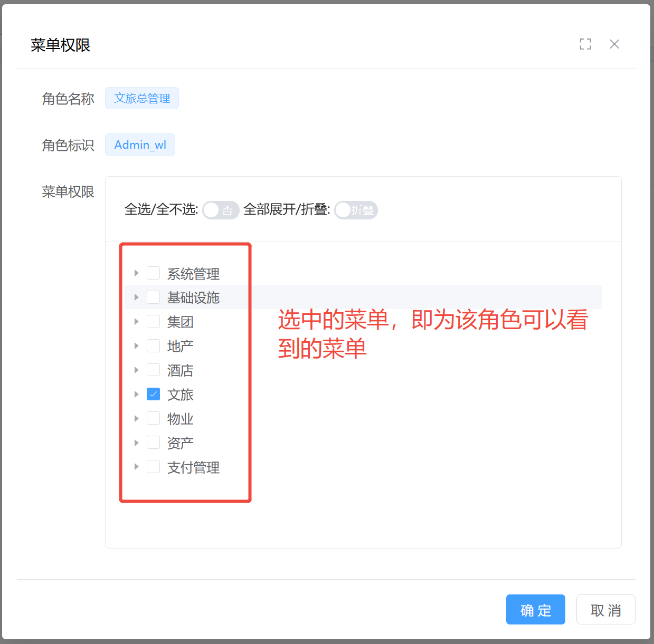Select the 物业 tree item label
Image resolution: width=654 pixels, height=644 pixels.
[180, 419]
